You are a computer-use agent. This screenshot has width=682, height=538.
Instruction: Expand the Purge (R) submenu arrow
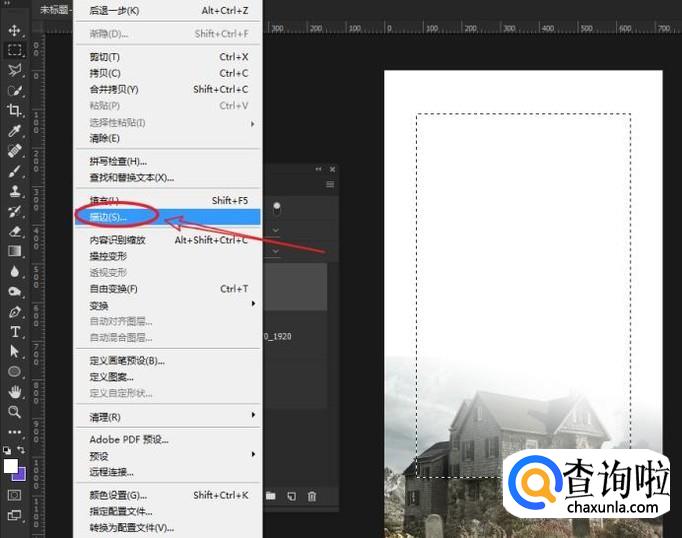pos(253,415)
